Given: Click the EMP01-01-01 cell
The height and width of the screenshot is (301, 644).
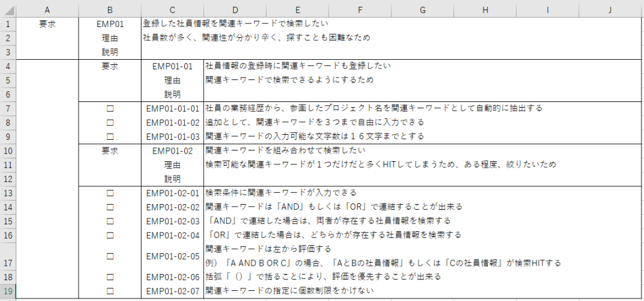Looking at the screenshot, I should coord(172,108).
